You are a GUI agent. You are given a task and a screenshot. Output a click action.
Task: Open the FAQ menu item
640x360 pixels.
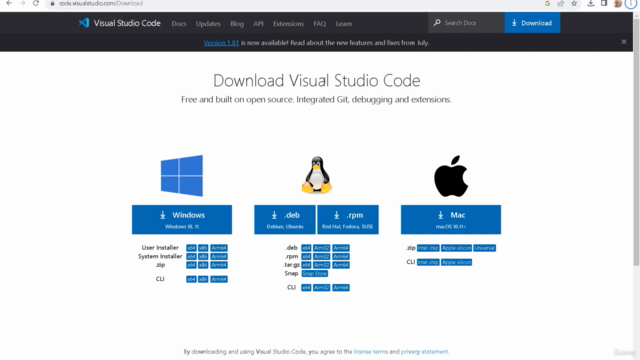pos(320,24)
